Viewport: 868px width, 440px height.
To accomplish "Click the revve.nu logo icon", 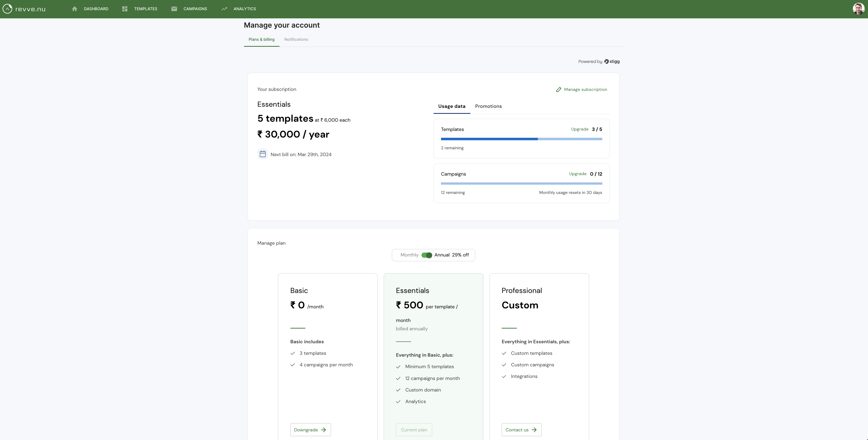I will click(7, 9).
